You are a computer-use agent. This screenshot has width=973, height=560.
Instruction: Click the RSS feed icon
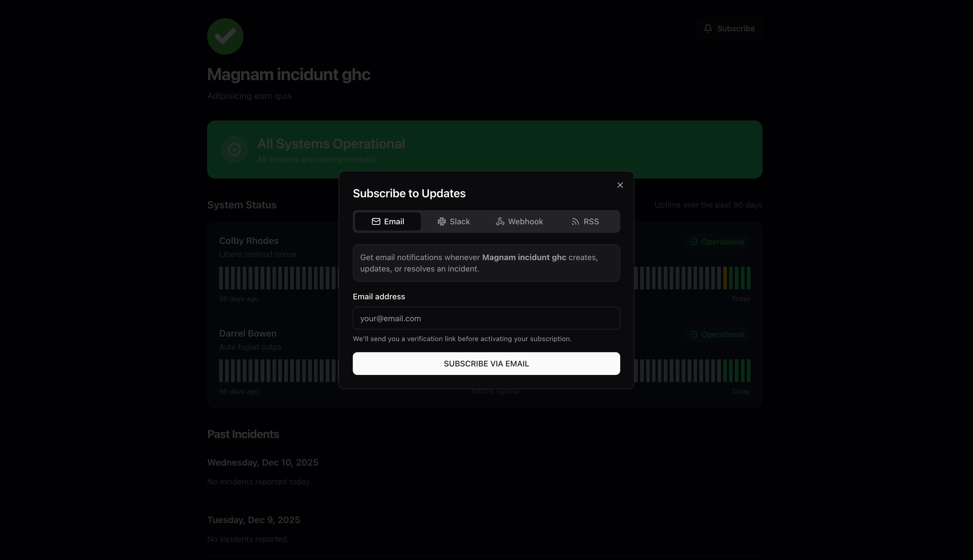coord(575,221)
